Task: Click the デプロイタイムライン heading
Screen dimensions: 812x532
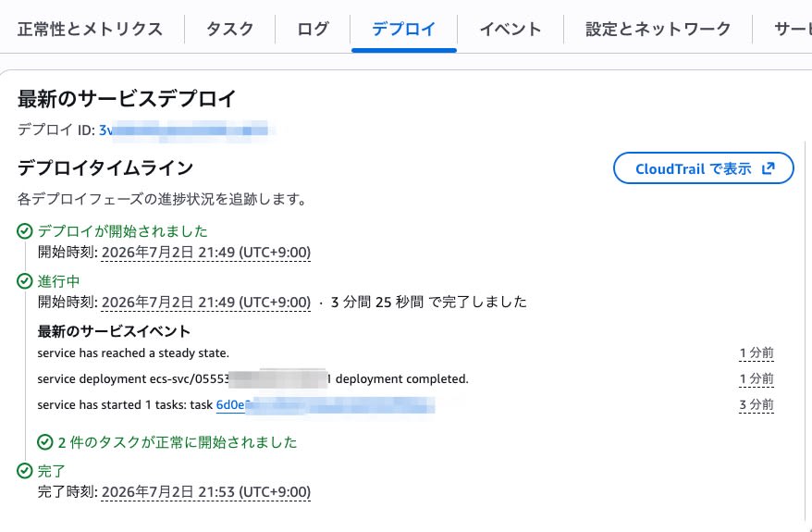Action: (105, 167)
